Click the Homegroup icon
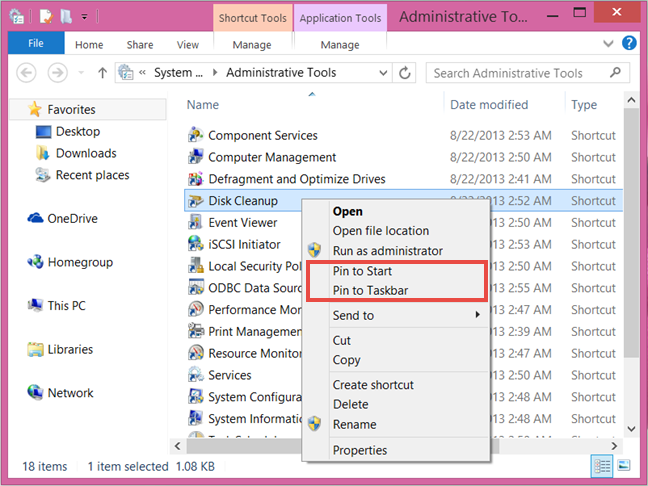This screenshot has width=648, height=486. pyautogui.click(x=35, y=262)
